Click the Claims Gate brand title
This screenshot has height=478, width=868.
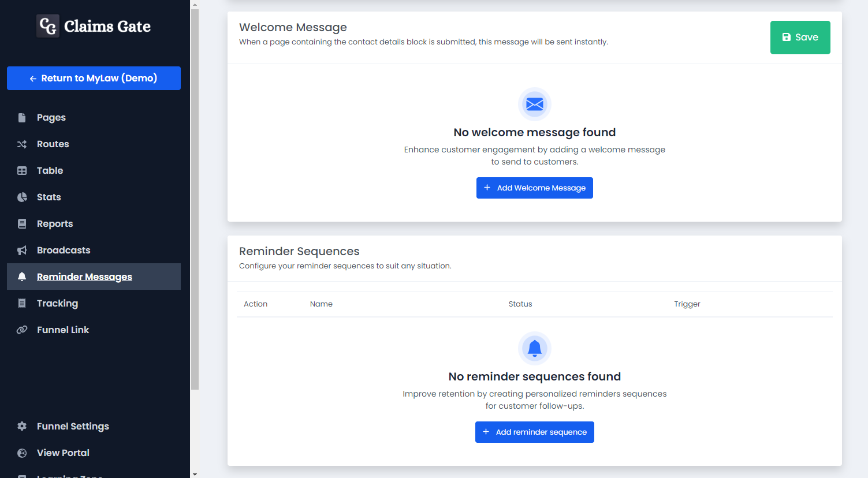(x=107, y=26)
